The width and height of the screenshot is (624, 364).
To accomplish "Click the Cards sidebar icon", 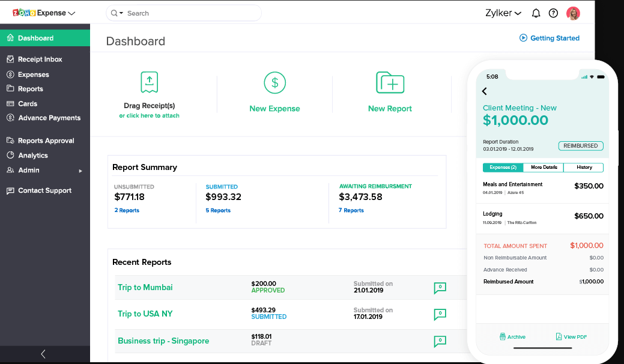I will point(10,103).
